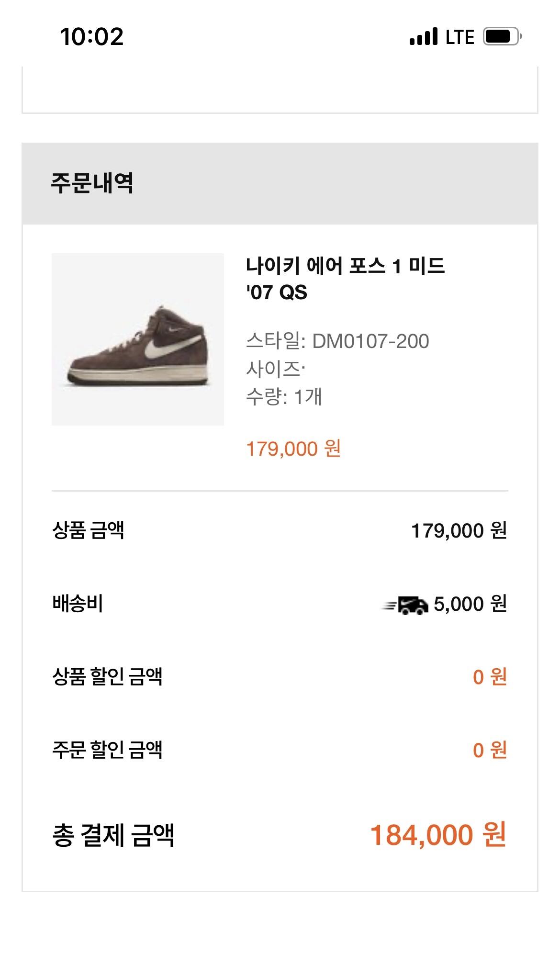
Task: Tap the 수량: 1개 quantity text
Action: (284, 397)
